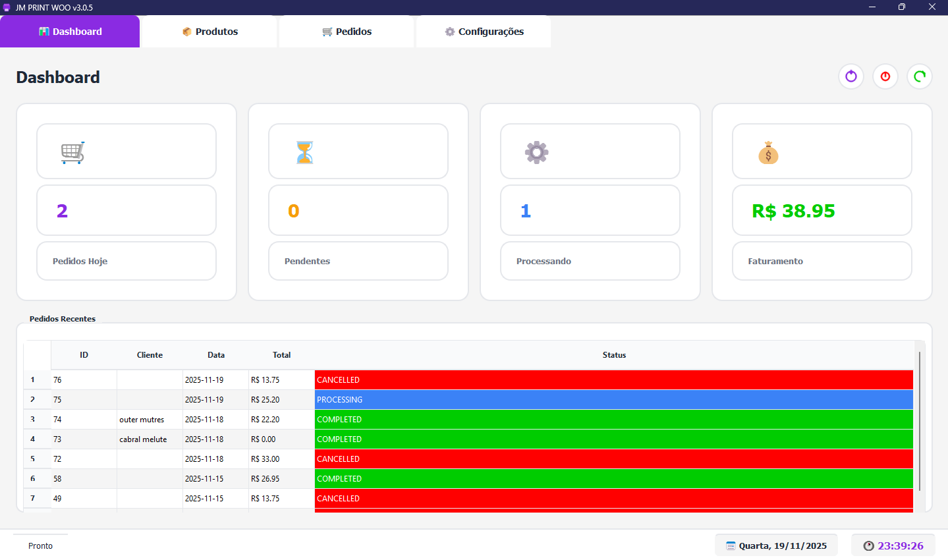
Task: Select order ID 73 cell
Action: tap(84, 439)
